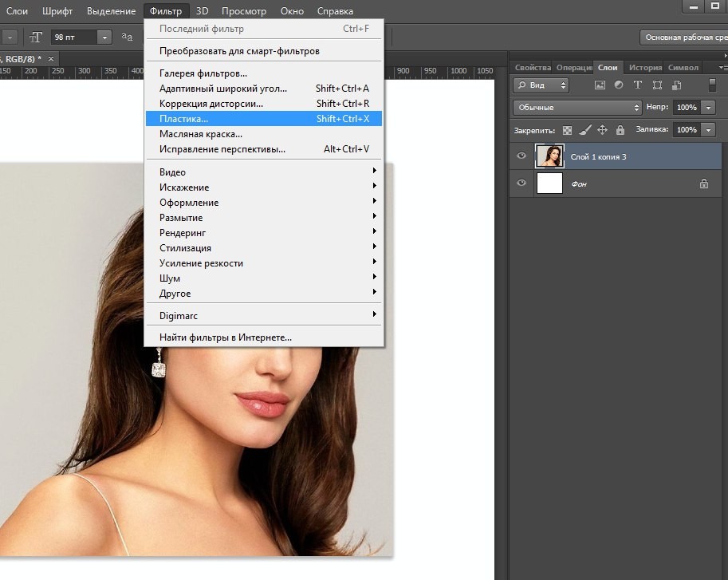This screenshot has height=580, width=728.
Task: Click the Заливка fill value field
Action: [687, 129]
